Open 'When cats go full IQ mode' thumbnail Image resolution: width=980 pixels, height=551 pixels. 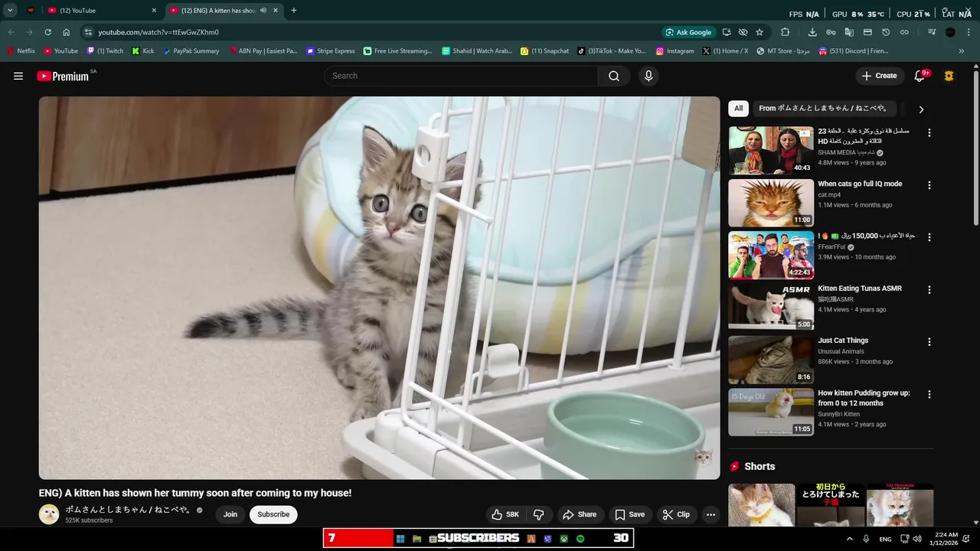[x=771, y=203]
